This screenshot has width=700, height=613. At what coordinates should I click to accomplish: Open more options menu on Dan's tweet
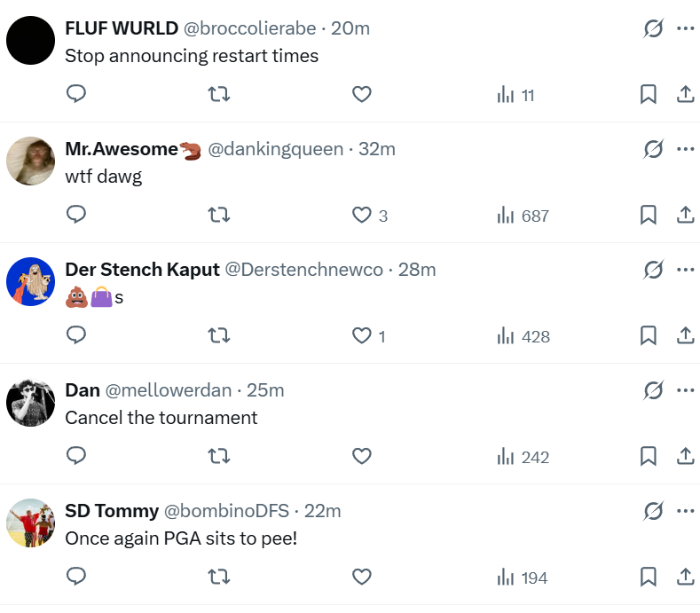(685, 390)
